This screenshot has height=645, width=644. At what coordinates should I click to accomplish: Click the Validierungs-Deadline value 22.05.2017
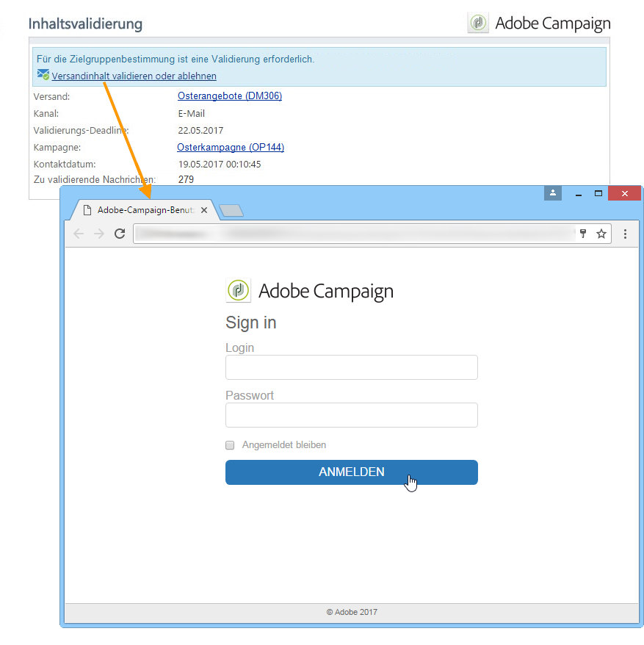[x=200, y=131]
